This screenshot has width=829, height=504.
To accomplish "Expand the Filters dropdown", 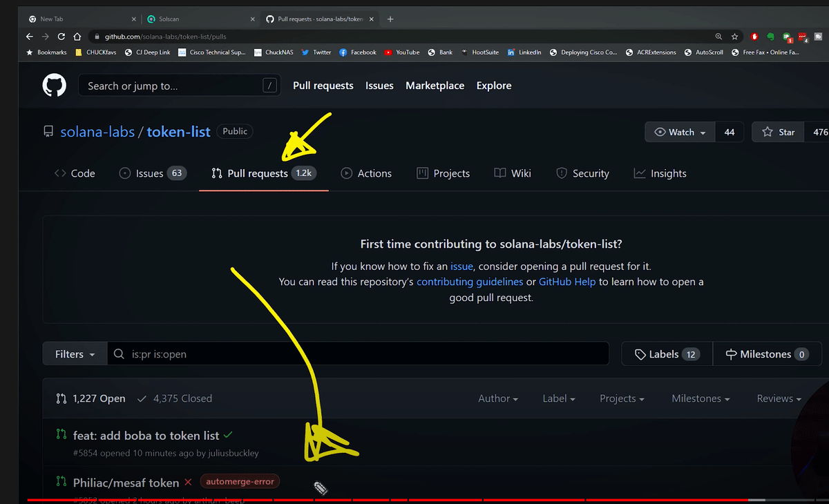I will click(75, 353).
